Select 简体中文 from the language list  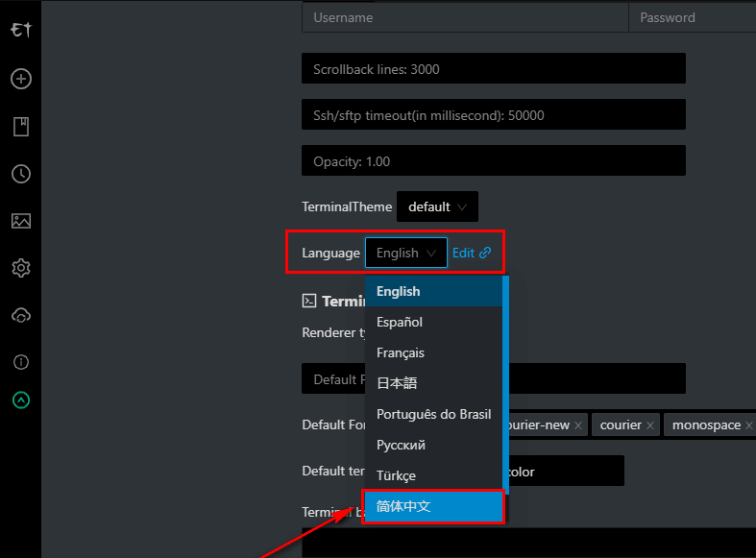pos(432,506)
